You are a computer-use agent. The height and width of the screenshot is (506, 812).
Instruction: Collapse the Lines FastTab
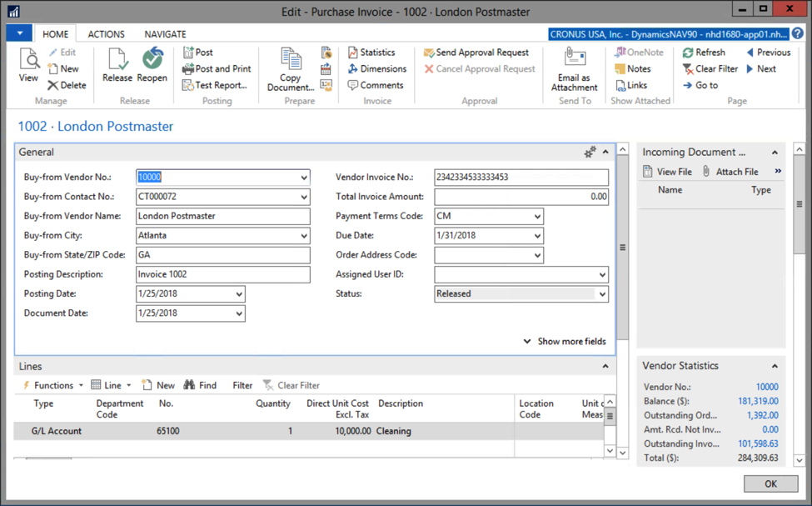(605, 366)
